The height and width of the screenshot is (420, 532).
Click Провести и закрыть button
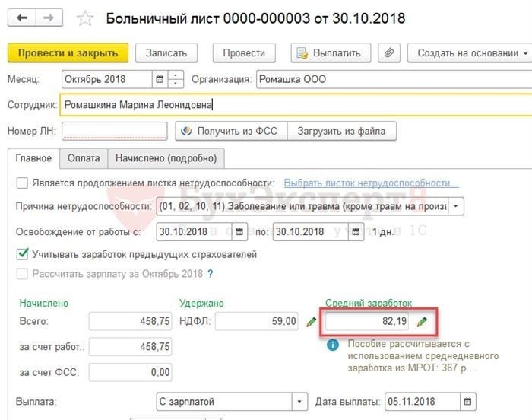(68, 52)
